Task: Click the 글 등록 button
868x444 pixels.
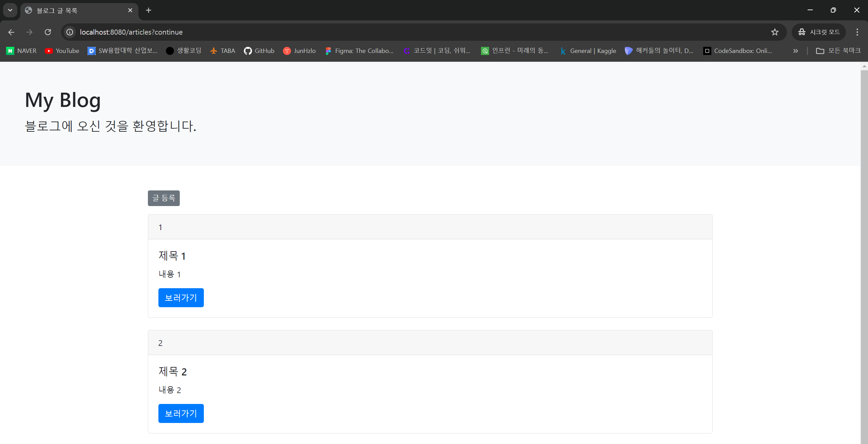Action: pyautogui.click(x=163, y=198)
